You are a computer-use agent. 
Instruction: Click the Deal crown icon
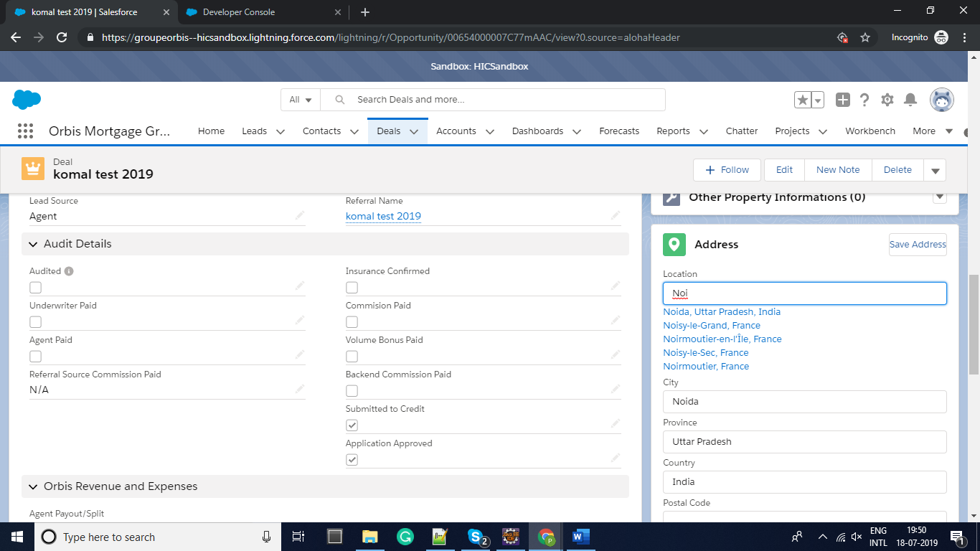coord(33,169)
